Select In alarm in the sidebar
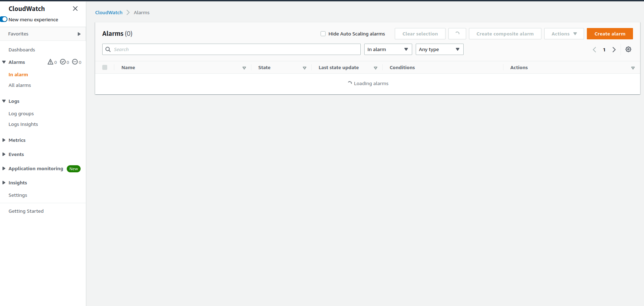The image size is (644, 306). point(18,74)
